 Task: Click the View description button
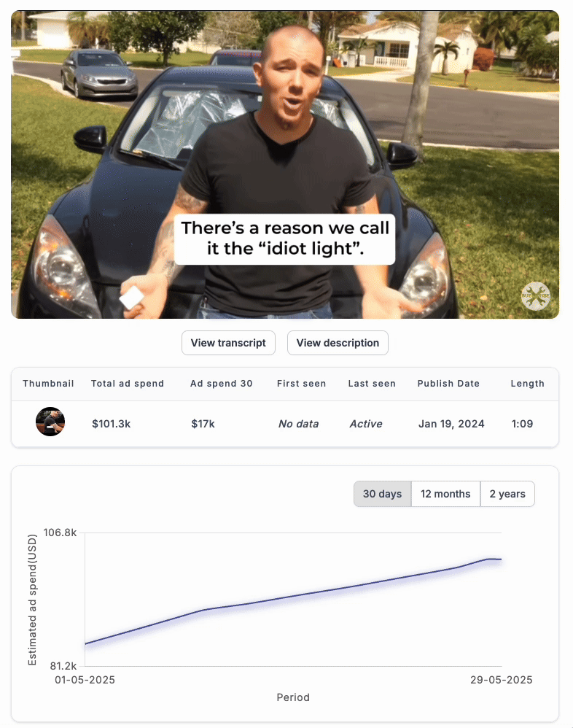point(338,343)
